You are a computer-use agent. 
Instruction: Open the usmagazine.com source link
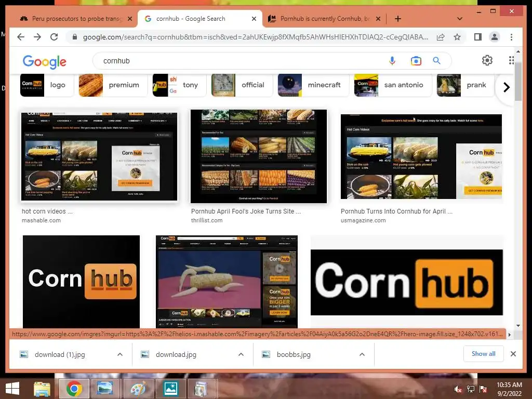[363, 220]
